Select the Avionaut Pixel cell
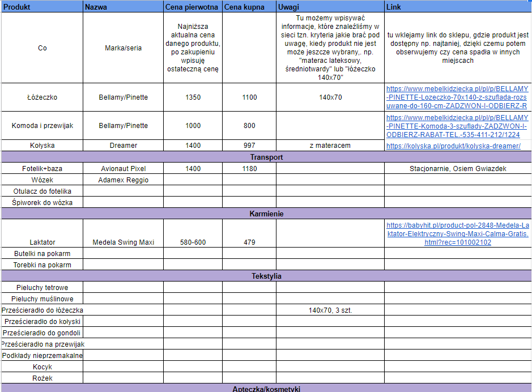This screenshot has height=392, width=532. (123, 169)
